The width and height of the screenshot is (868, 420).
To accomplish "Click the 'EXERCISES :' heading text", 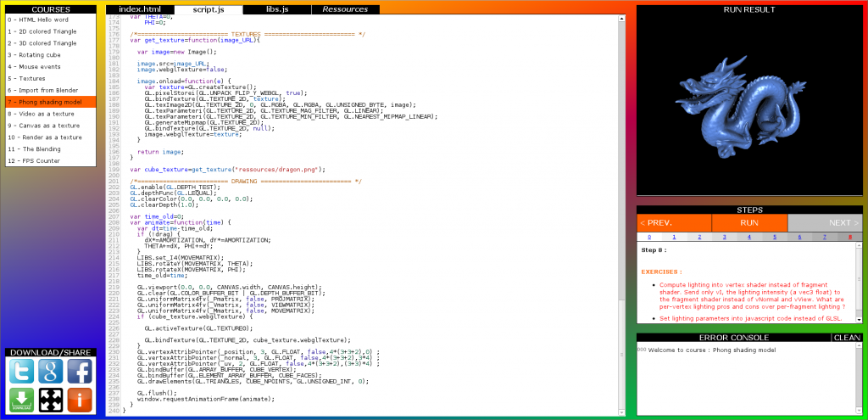I will 661,272.
